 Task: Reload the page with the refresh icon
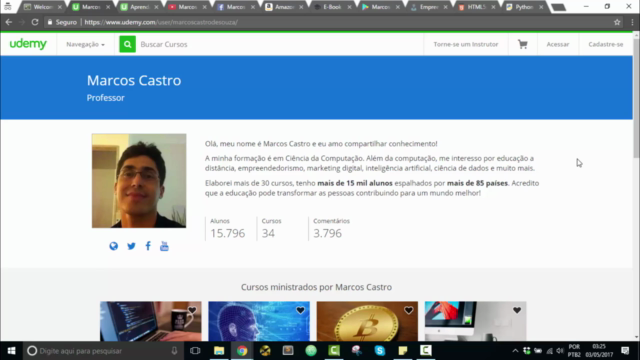coord(35,22)
